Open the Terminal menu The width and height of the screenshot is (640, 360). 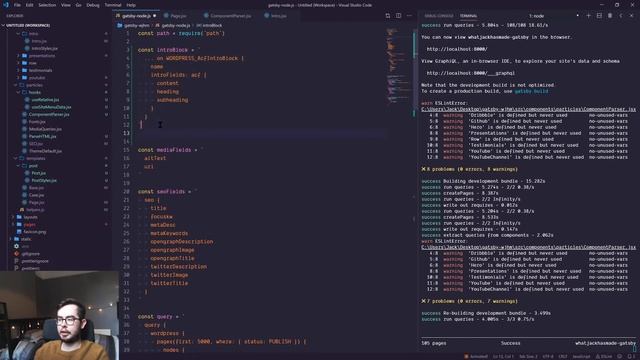tap(113, 5)
